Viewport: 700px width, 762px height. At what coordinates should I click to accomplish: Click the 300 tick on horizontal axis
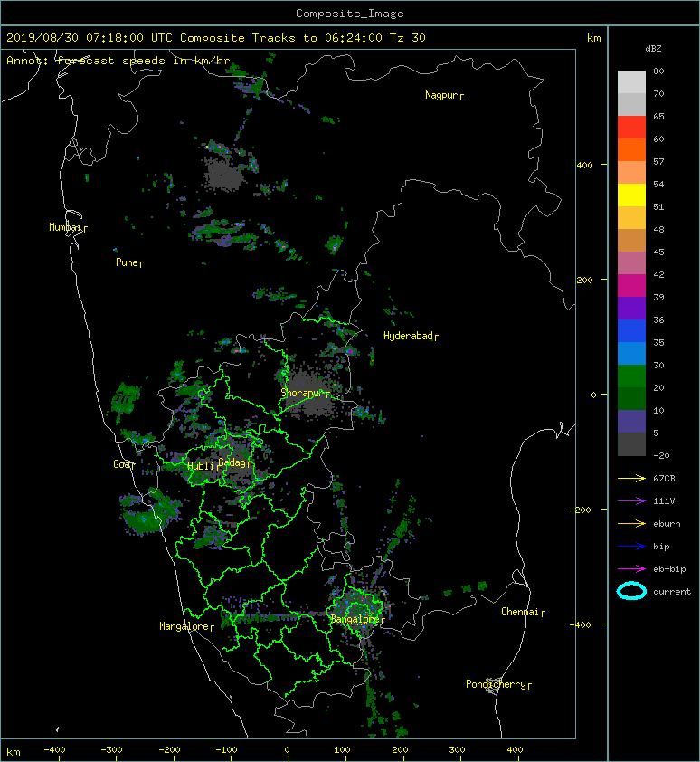click(x=457, y=750)
